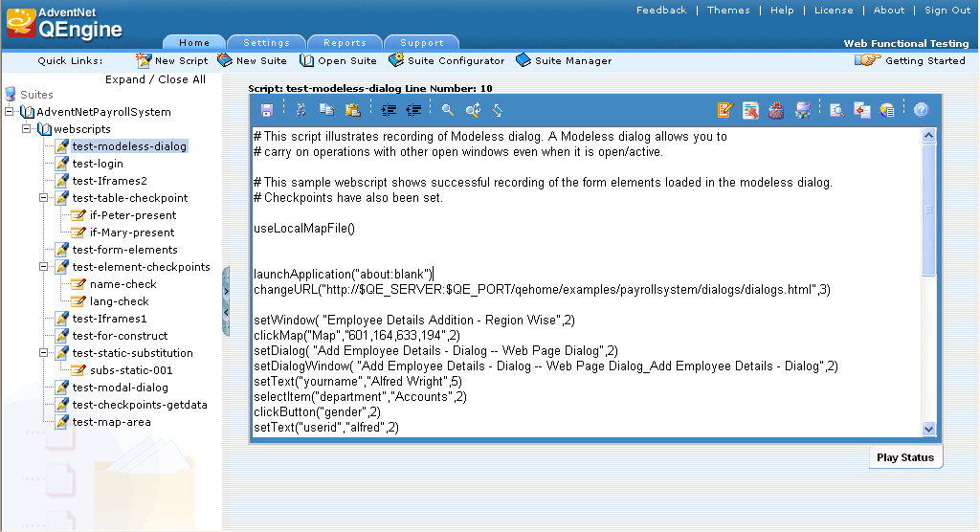Click the Open Suite book icon
This screenshot has width=980, height=532.
(x=306, y=60)
